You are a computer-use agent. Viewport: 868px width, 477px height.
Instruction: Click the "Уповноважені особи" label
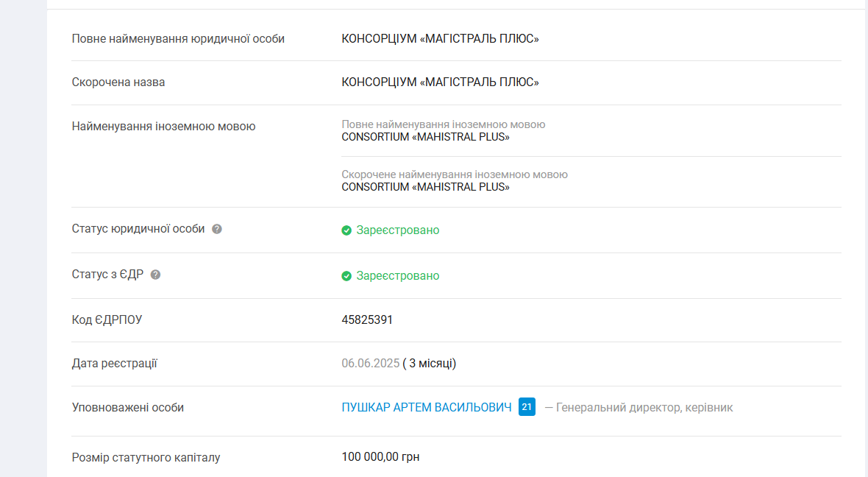pos(128,407)
